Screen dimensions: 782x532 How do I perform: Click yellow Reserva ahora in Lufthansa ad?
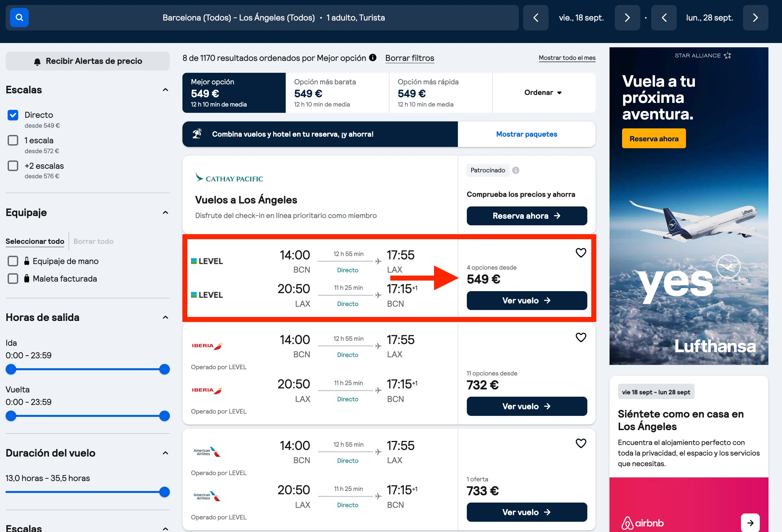[654, 139]
